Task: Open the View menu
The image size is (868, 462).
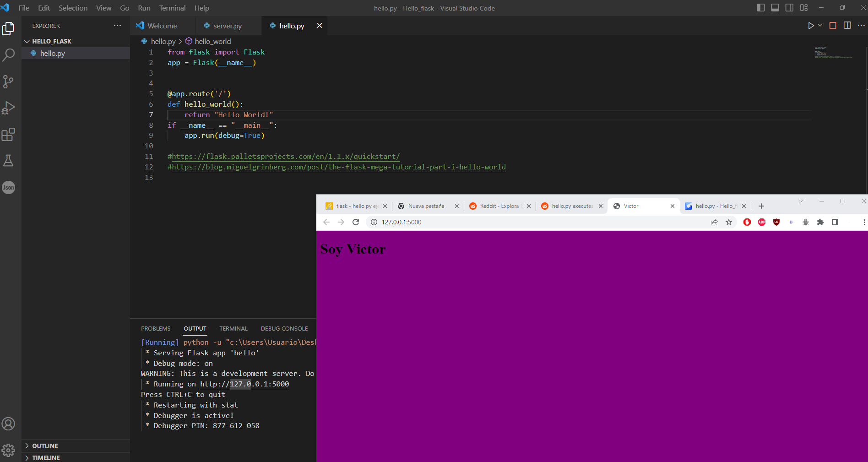Action: coord(103,8)
